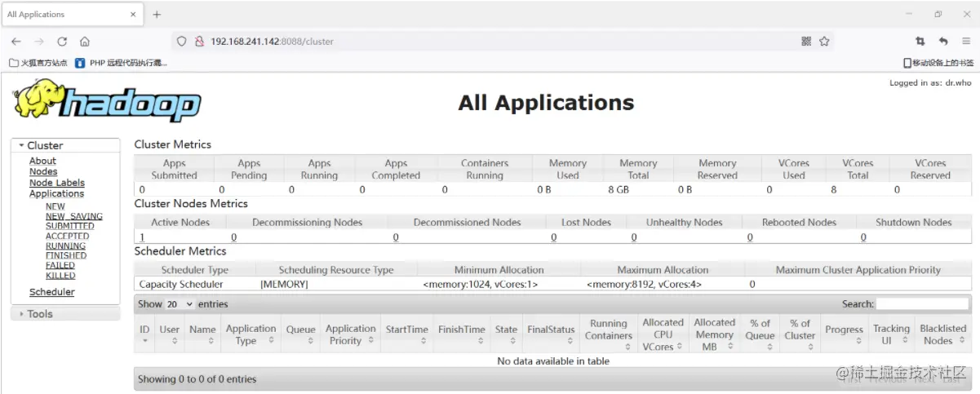
Task: Filter applications by ACCEPTED state
Action: pyautogui.click(x=68, y=236)
